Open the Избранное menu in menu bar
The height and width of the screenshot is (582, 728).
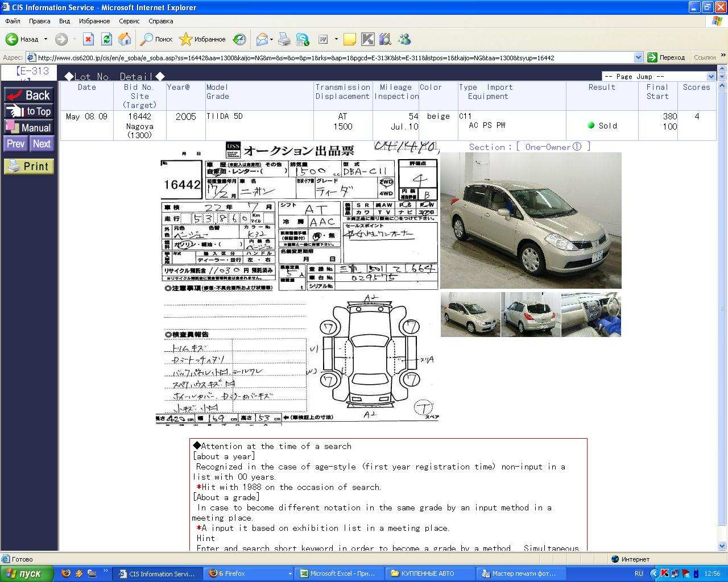click(94, 21)
